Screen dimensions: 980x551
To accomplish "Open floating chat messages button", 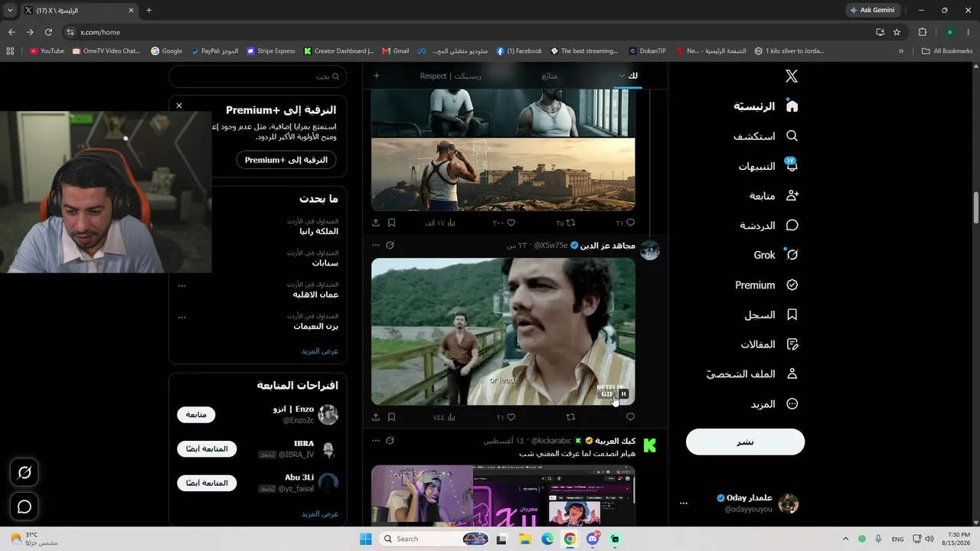I will pos(24,507).
